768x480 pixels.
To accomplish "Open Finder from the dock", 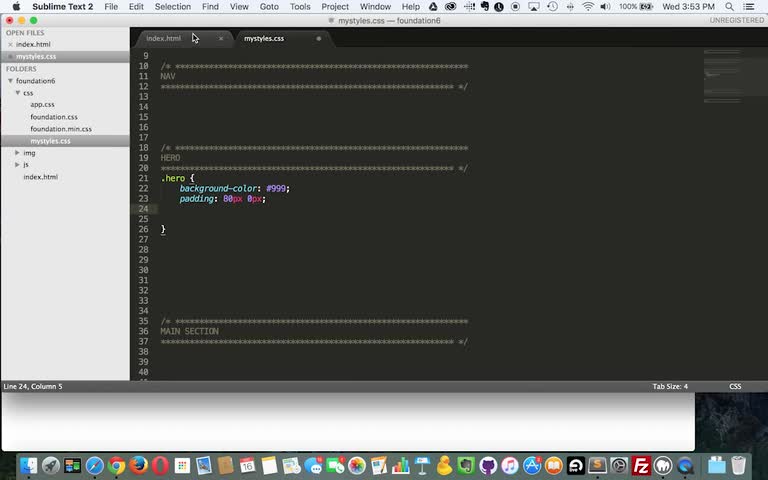I will [x=29, y=465].
